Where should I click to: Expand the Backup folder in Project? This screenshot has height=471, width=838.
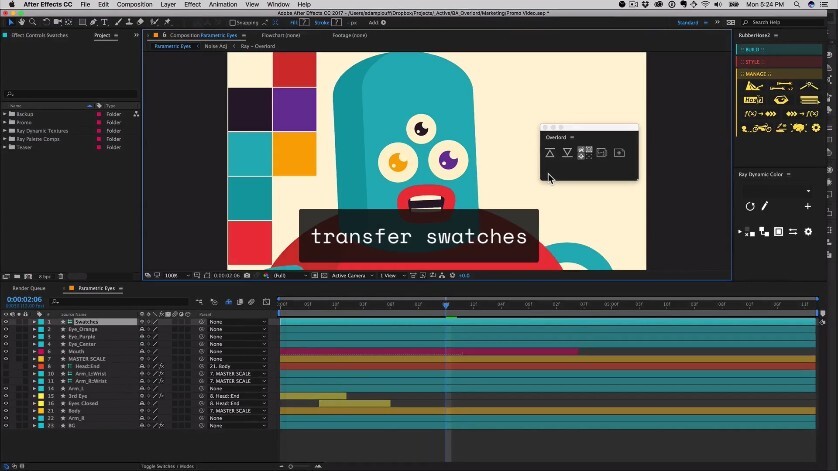[x=6, y=114]
